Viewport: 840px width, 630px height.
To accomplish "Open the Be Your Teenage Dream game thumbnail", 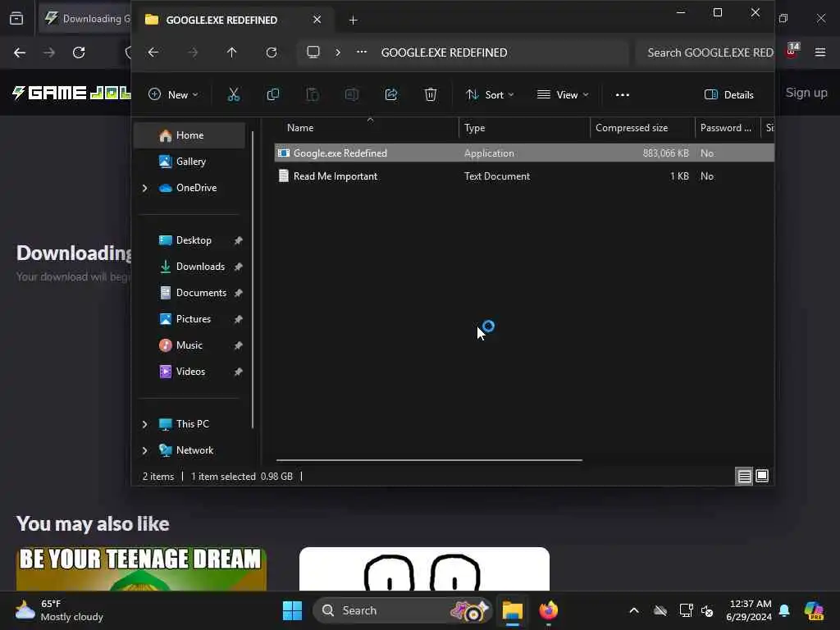I will point(141,568).
